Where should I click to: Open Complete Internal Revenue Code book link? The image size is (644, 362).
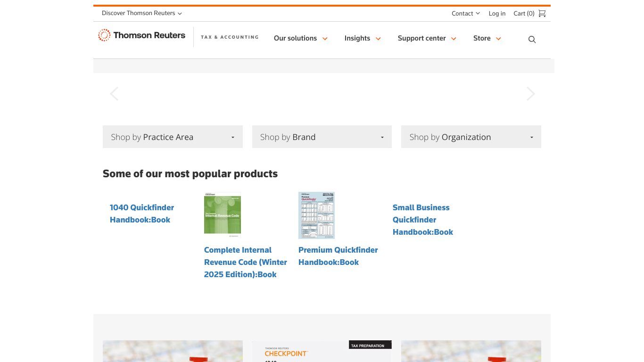pos(246,262)
